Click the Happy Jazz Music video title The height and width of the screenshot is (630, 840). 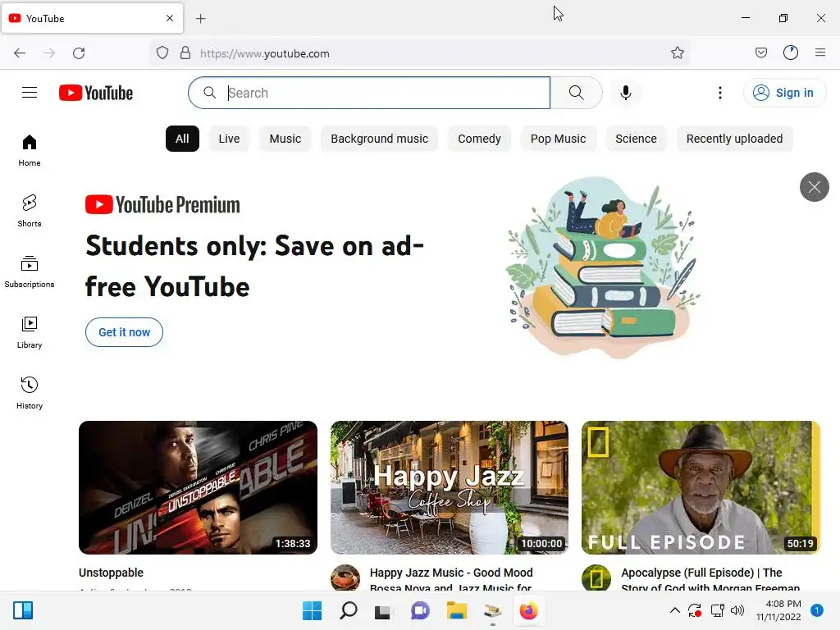coord(451,580)
